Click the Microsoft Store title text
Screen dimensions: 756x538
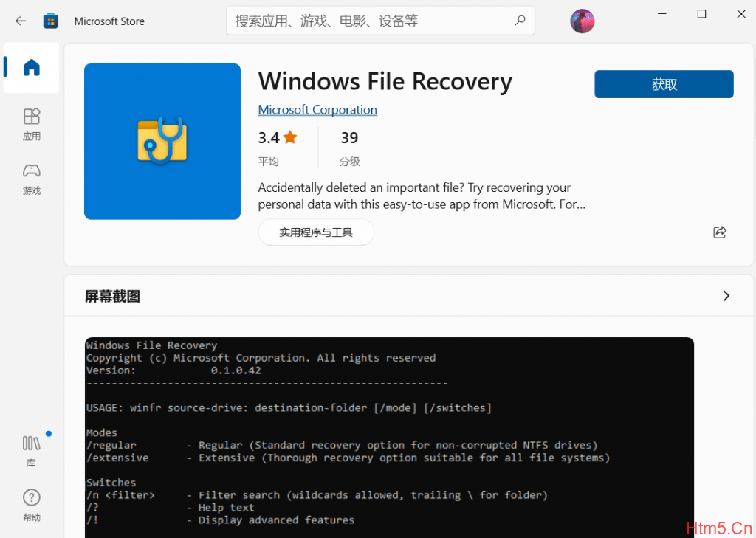coord(109,21)
